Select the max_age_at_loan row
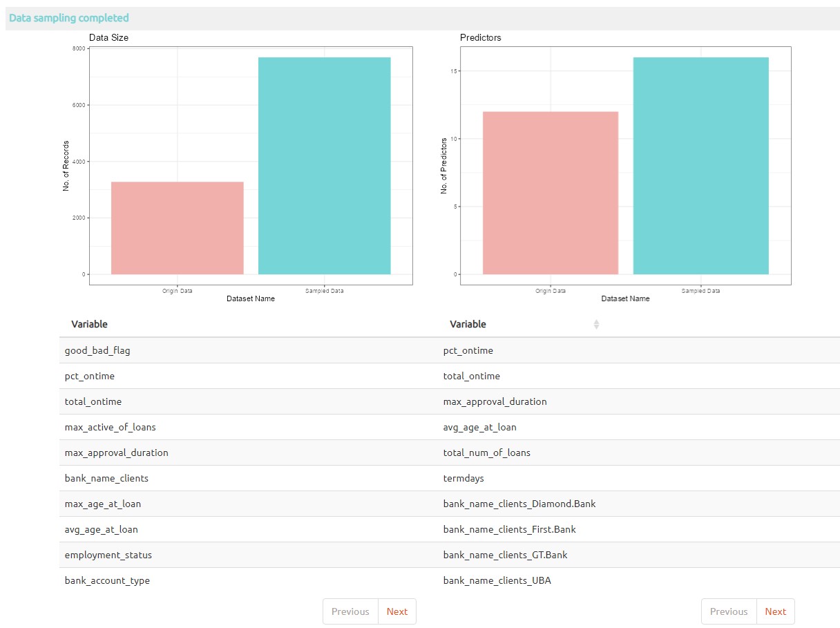The width and height of the screenshot is (840, 628). click(x=103, y=504)
